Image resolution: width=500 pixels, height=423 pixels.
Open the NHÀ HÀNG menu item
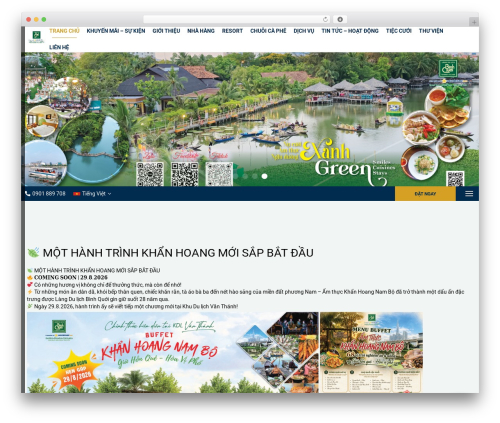pos(201,31)
